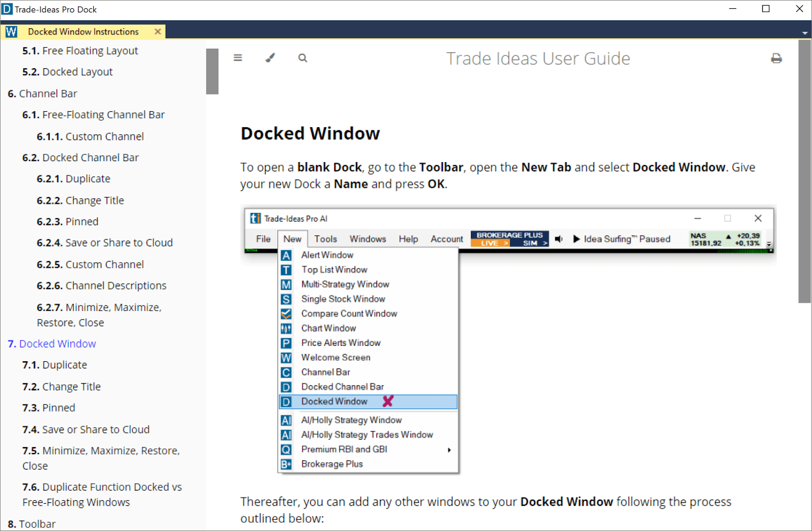Click the Docked Window 'D' menu icon
This screenshot has width=812, height=531.
286,402
